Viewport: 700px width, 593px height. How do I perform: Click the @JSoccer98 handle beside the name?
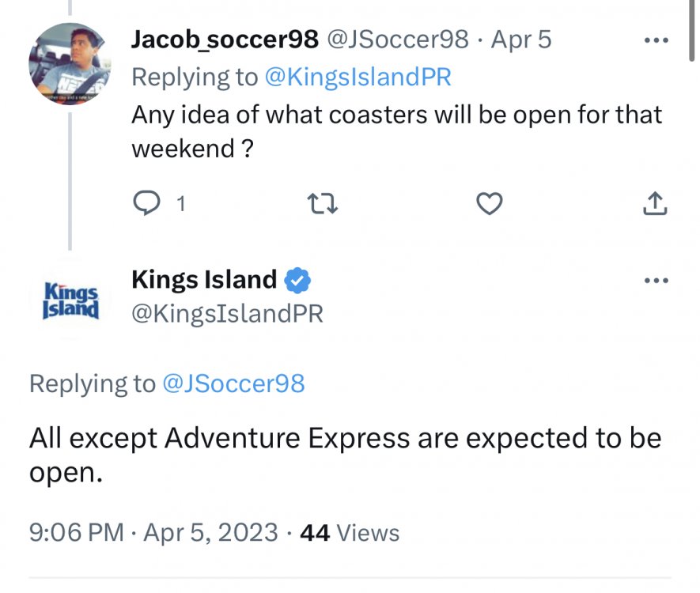pos(398,39)
